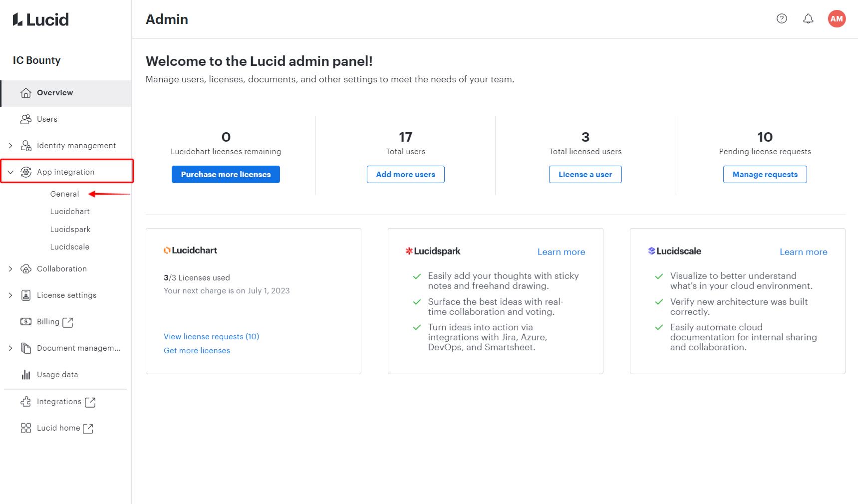Screen dimensions: 858x504
Task: Click the Add more users button
Action: click(405, 174)
